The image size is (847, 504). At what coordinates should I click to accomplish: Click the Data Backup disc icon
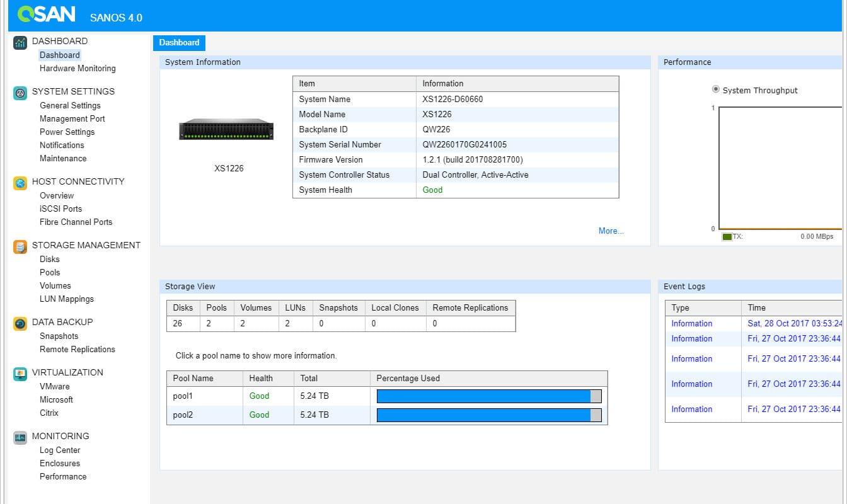click(x=20, y=324)
